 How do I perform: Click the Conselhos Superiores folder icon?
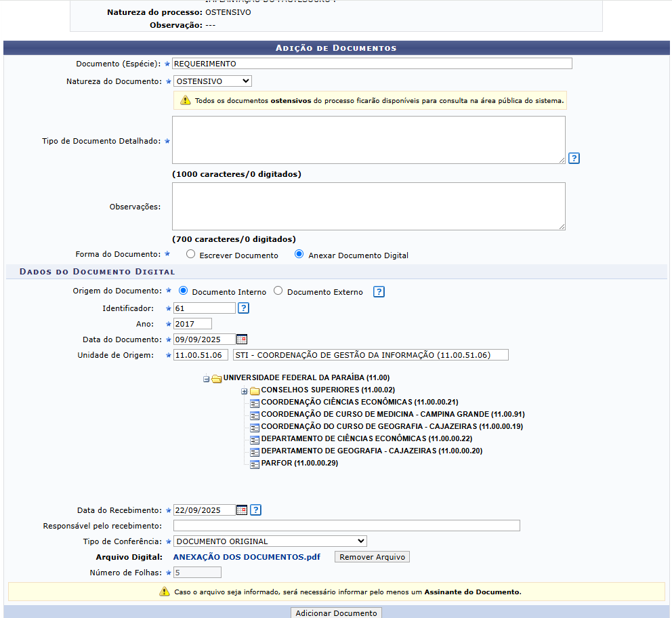pyautogui.click(x=255, y=391)
